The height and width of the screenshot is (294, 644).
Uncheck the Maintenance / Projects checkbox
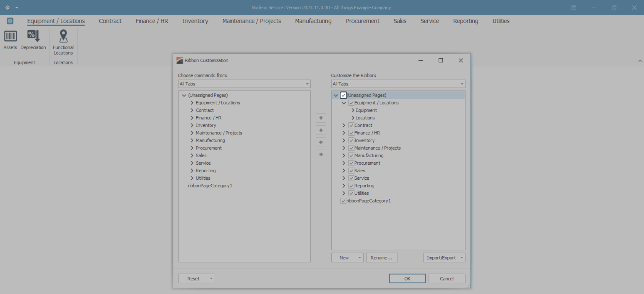coord(352,148)
